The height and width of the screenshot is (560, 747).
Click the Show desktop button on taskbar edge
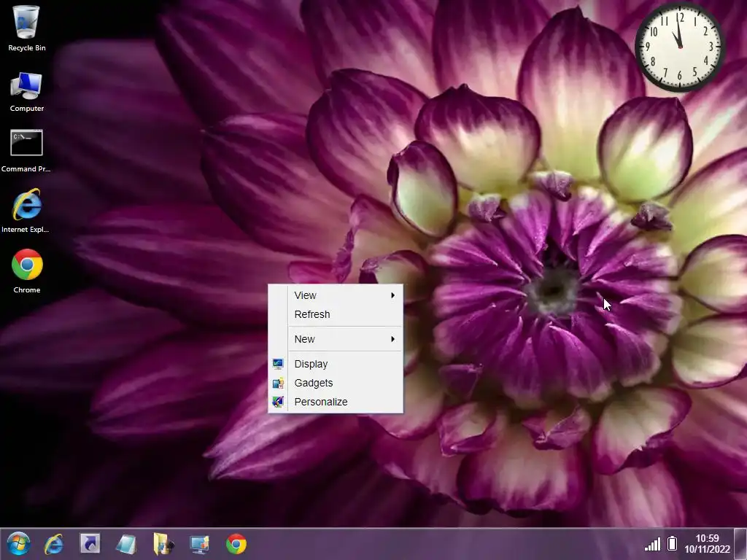tap(740, 544)
